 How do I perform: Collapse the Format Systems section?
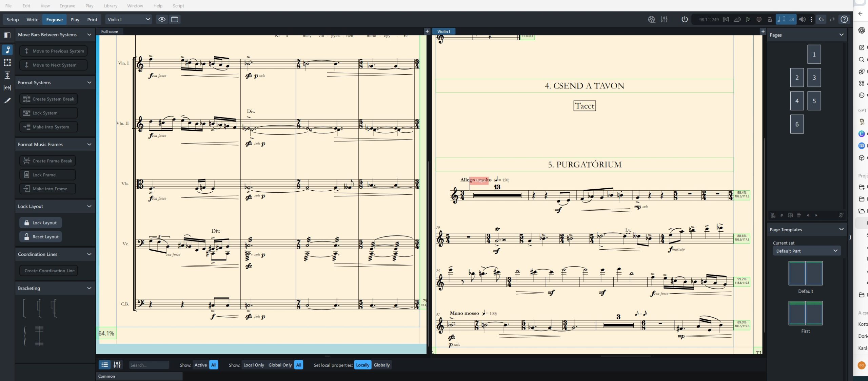click(x=89, y=83)
